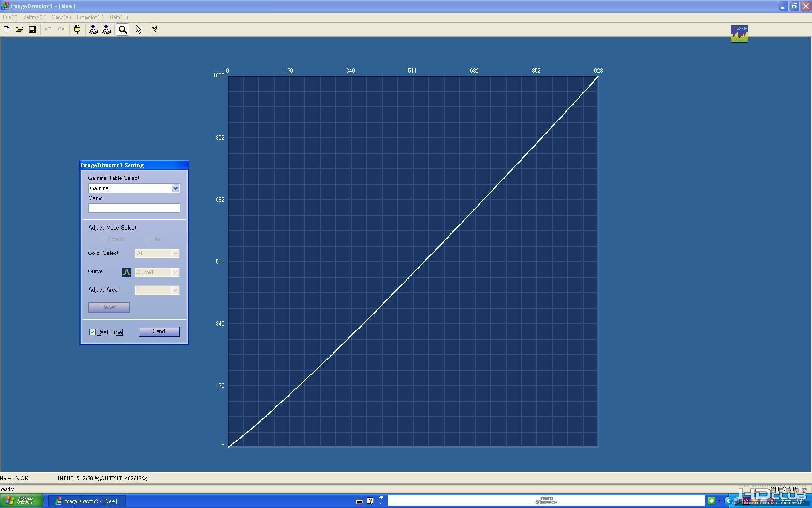812x508 pixels.
Task: Open help with the question mark icon
Action: click(x=155, y=30)
